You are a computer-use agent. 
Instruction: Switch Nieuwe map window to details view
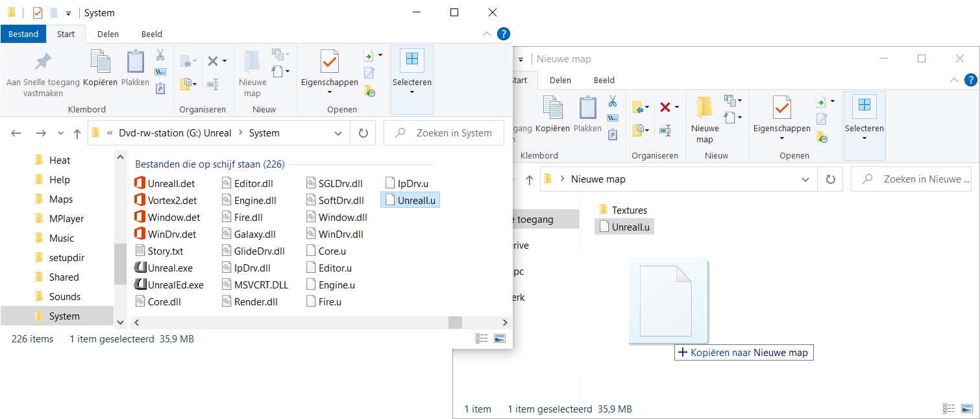click(949, 409)
